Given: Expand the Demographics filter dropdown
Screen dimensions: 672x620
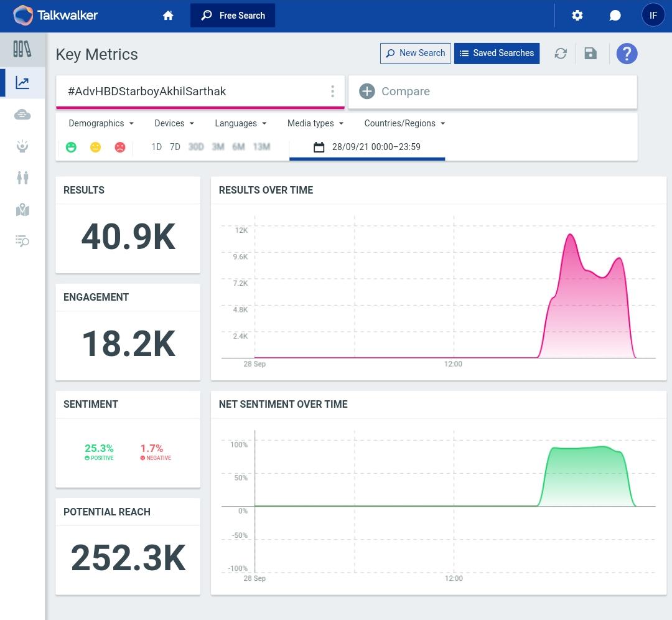Looking at the screenshot, I should tap(101, 123).
